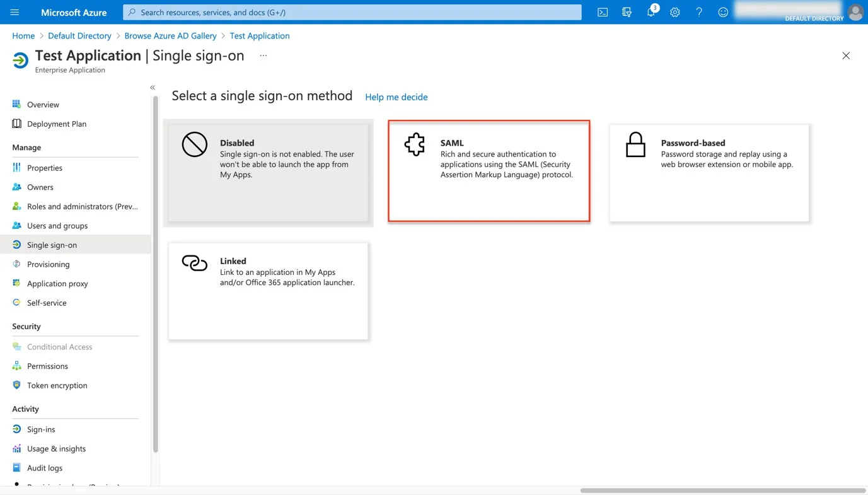Open the account avatar menu
Image resolution: width=868 pixels, height=495 pixels.
point(855,11)
